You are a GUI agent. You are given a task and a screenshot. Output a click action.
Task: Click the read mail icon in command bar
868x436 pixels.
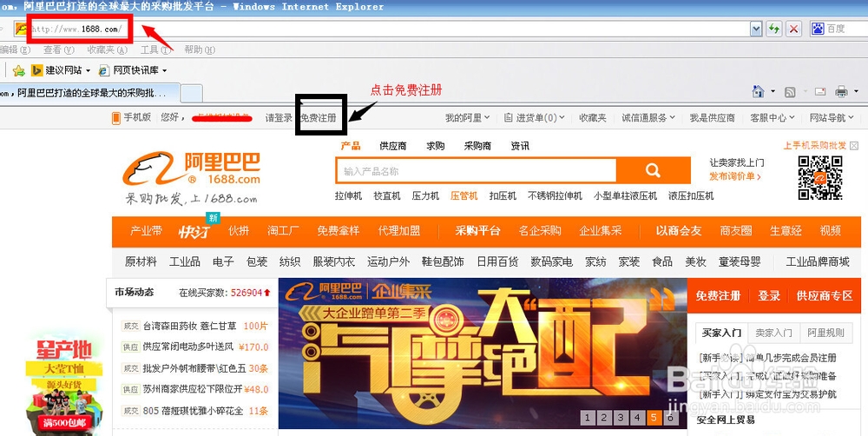(820, 91)
